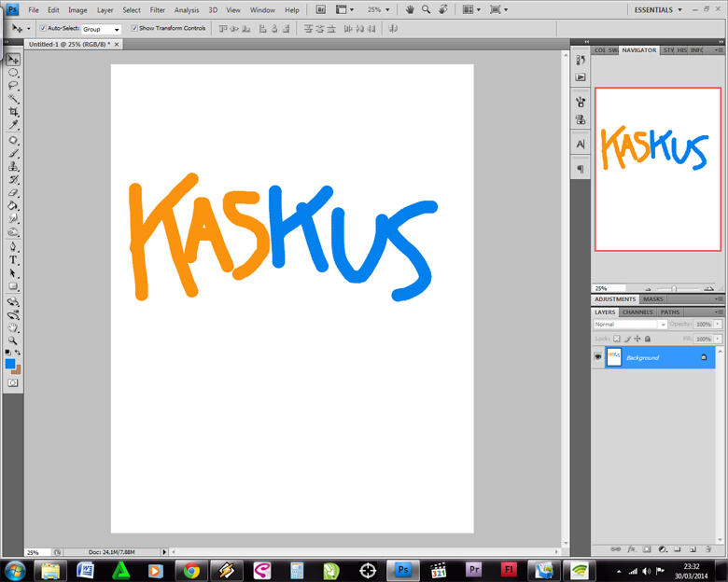This screenshot has height=582, width=728.
Task: Select the Brush tool
Action: pos(13,154)
